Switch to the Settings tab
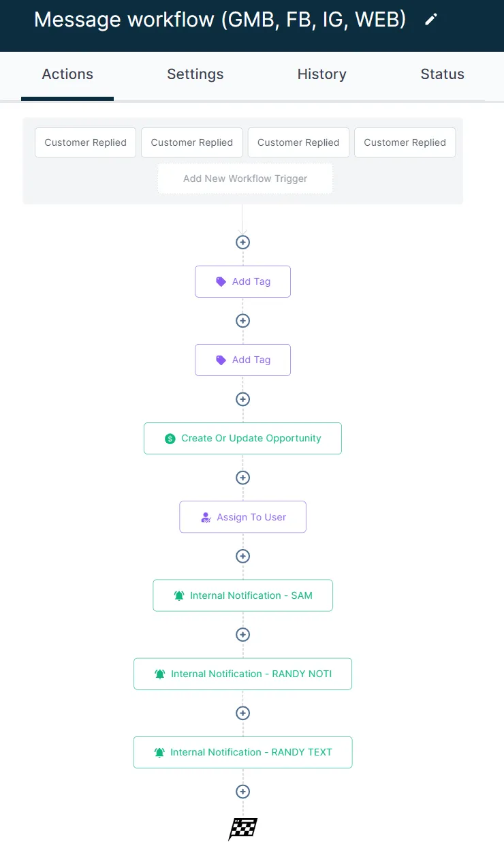 click(x=195, y=74)
